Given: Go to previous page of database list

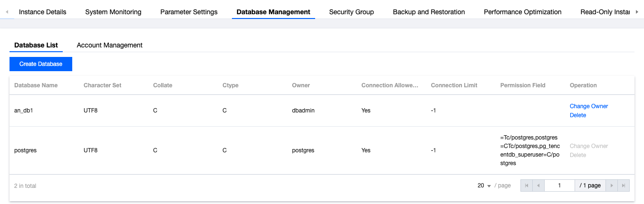Looking at the screenshot, I should pyautogui.click(x=538, y=185).
